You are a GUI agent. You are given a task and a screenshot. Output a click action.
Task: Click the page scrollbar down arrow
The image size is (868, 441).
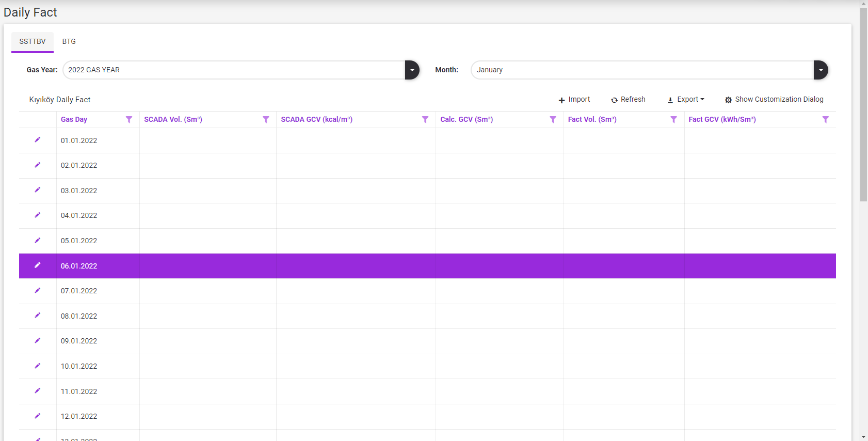pos(864,437)
